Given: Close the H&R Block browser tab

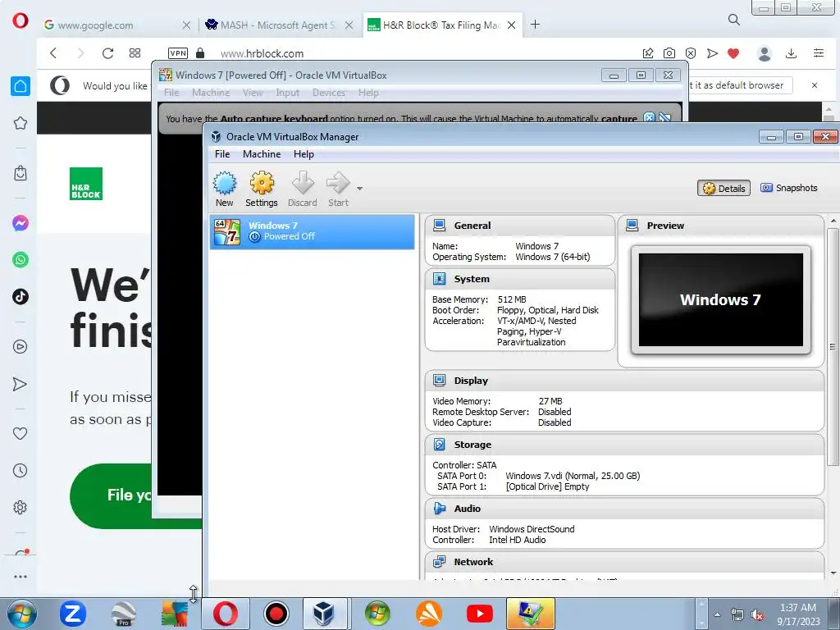Looking at the screenshot, I should coord(512,25).
